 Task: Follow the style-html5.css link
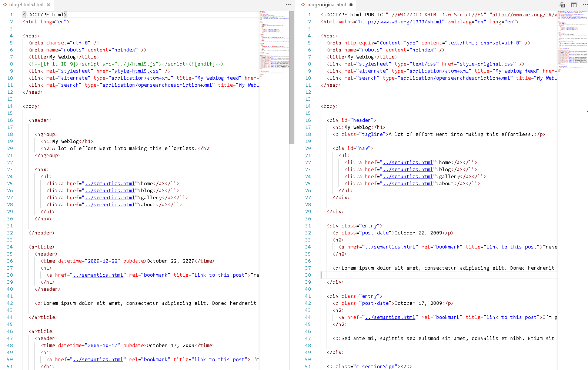[136, 71]
